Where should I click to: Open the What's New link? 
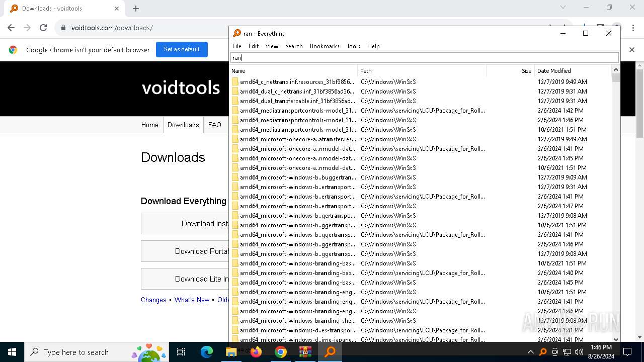(x=192, y=300)
